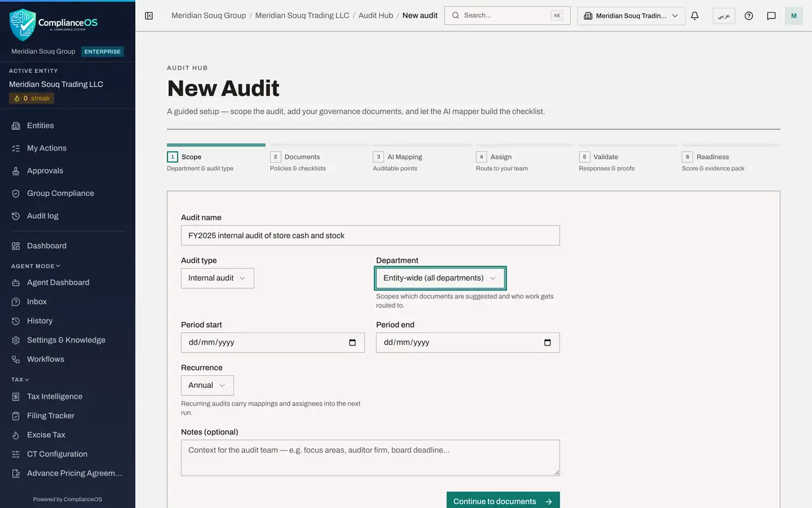Viewport: 812px width, 508px height.
Task: Open the chat feedback icon
Action: pos(771,16)
